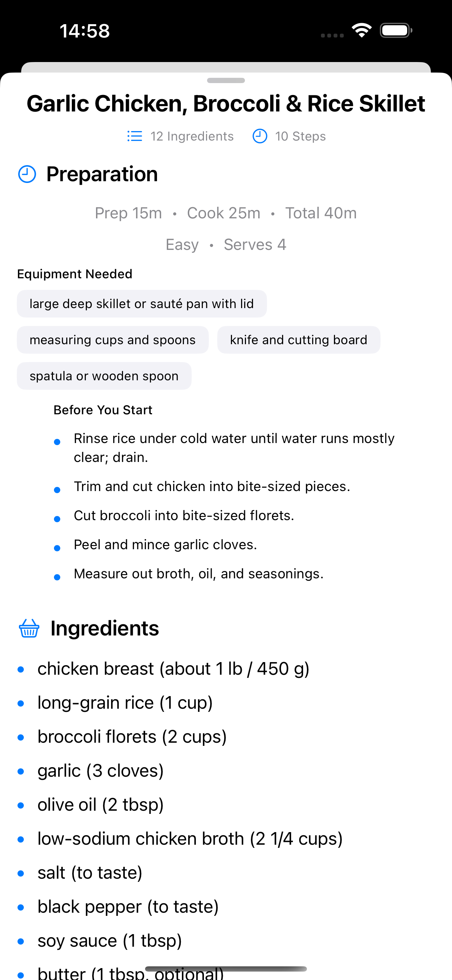Click the Wi-Fi icon in the status bar

362,30
